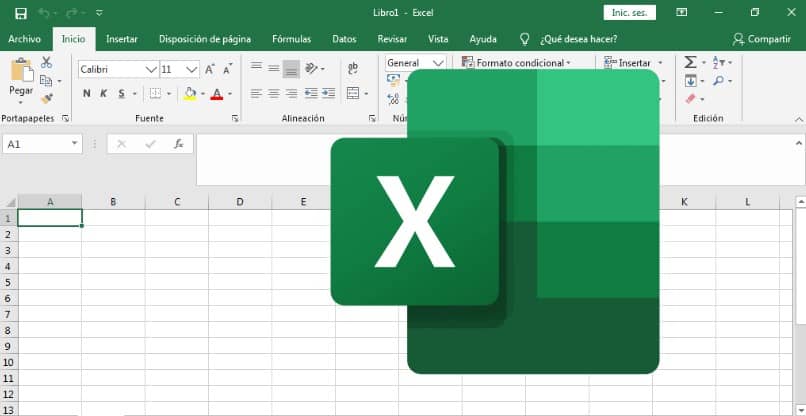This screenshot has width=806, height=416.
Task: Cut the selection with the scissors icon
Action: coord(46,62)
